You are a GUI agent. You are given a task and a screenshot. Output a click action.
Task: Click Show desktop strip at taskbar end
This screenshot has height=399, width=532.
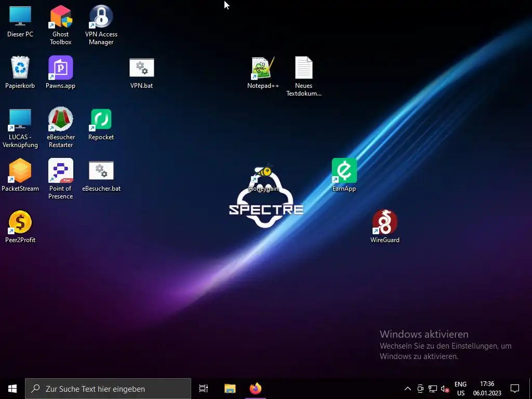click(530, 389)
